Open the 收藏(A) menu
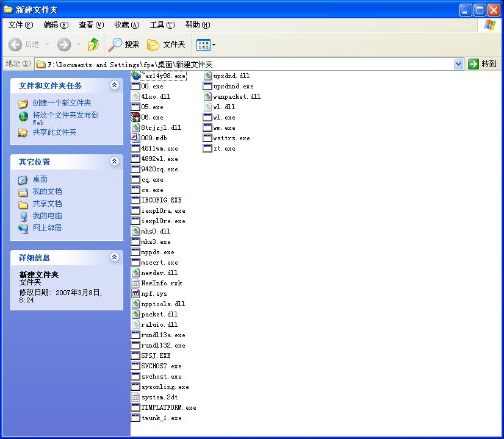Viewport: 504px width, 439px height. 127,25
